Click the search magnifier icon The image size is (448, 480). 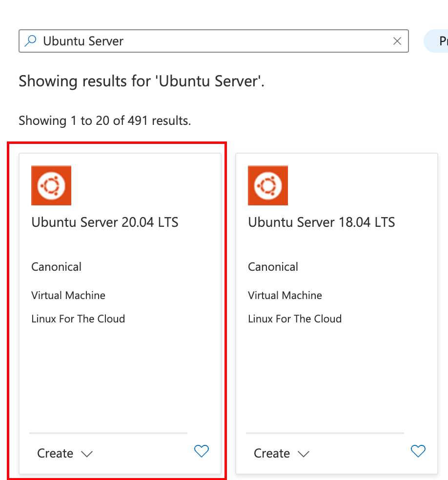point(31,40)
